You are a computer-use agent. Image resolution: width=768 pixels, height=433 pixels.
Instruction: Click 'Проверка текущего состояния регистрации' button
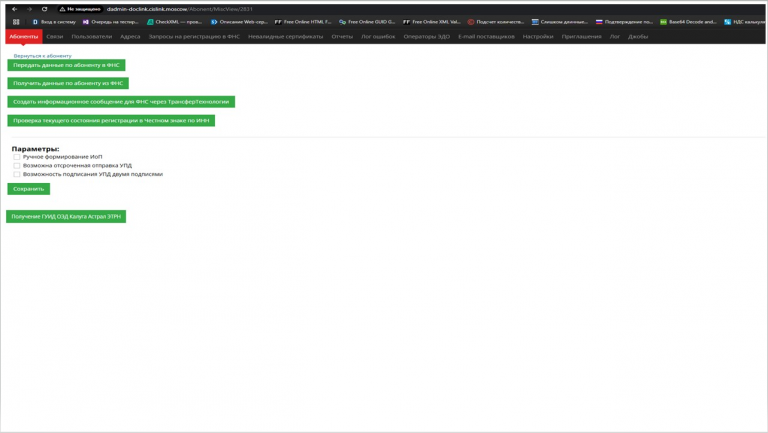[111, 120]
